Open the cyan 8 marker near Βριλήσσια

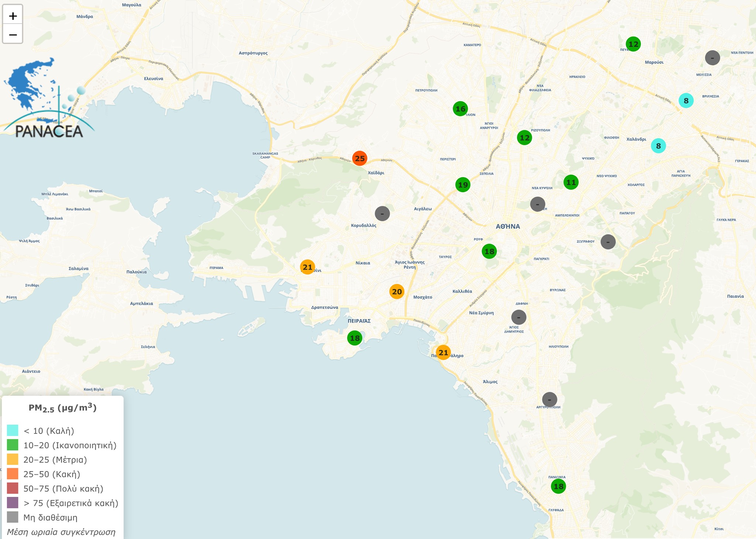pyautogui.click(x=686, y=101)
